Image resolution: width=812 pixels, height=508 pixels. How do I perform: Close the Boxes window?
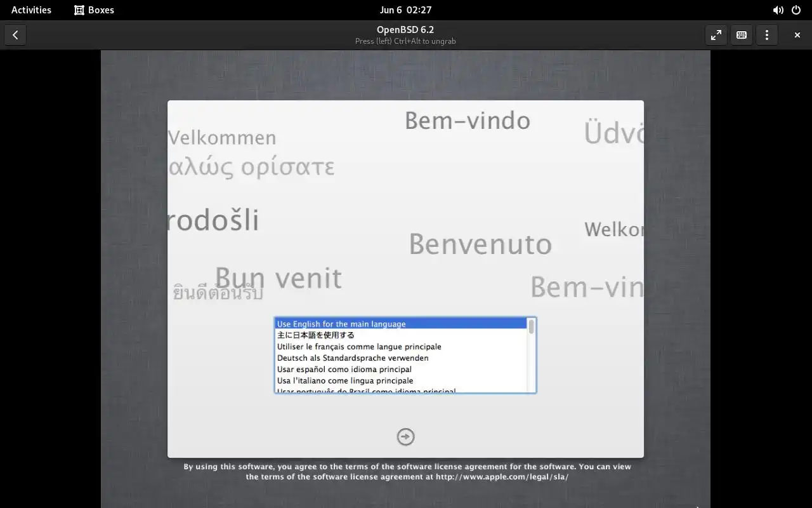click(x=797, y=35)
